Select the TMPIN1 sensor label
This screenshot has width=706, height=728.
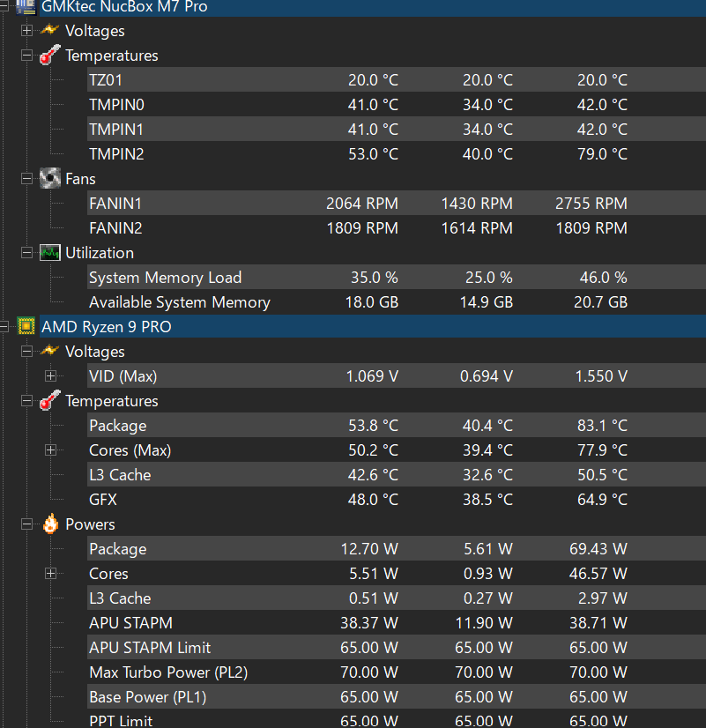[116, 129]
